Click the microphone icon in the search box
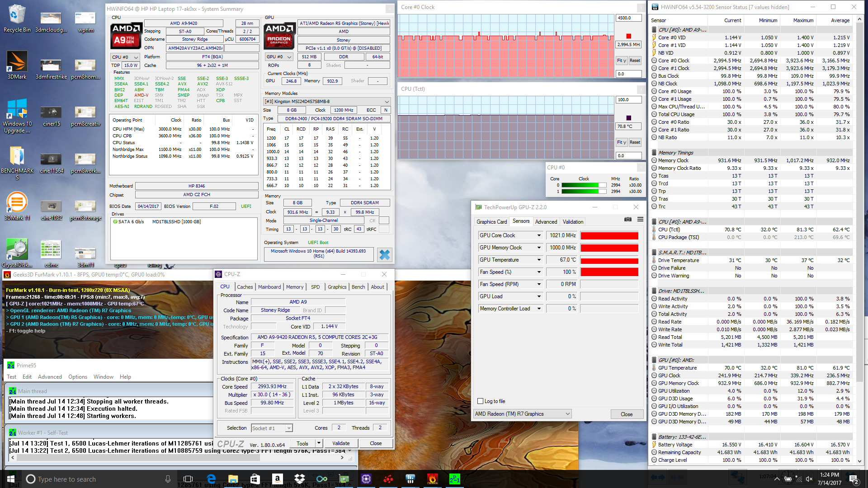Screen dimensions: 868x488 click(168, 479)
